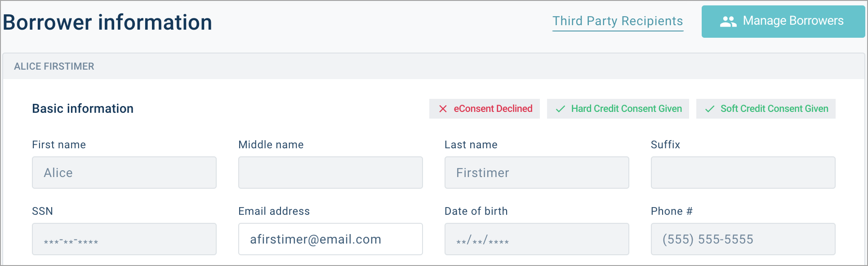Edit the Email address field
Viewport: 868px width, 266px height.
(330, 239)
